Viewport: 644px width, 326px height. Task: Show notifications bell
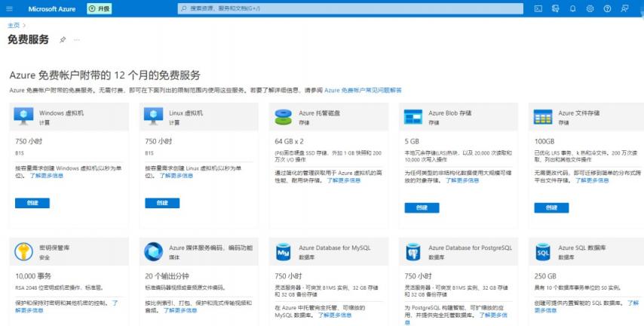pyautogui.click(x=572, y=8)
